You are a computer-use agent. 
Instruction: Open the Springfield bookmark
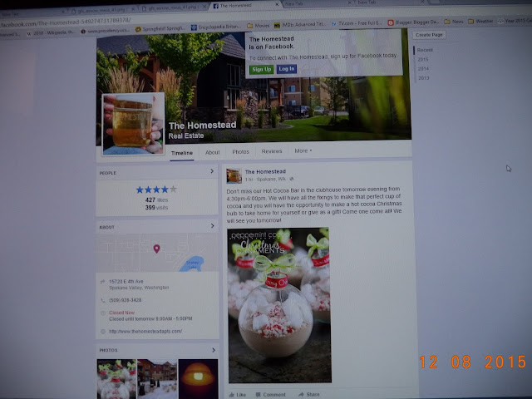(x=160, y=29)
